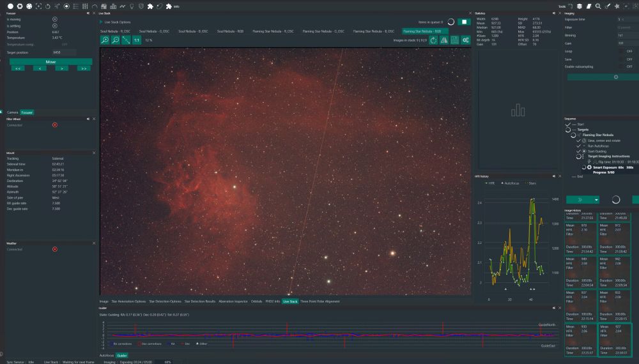This screenshot has height=364, width=639.
Task: Select Flaming Star Nebula node in Sequence tree
Action: tap(598, 135)
